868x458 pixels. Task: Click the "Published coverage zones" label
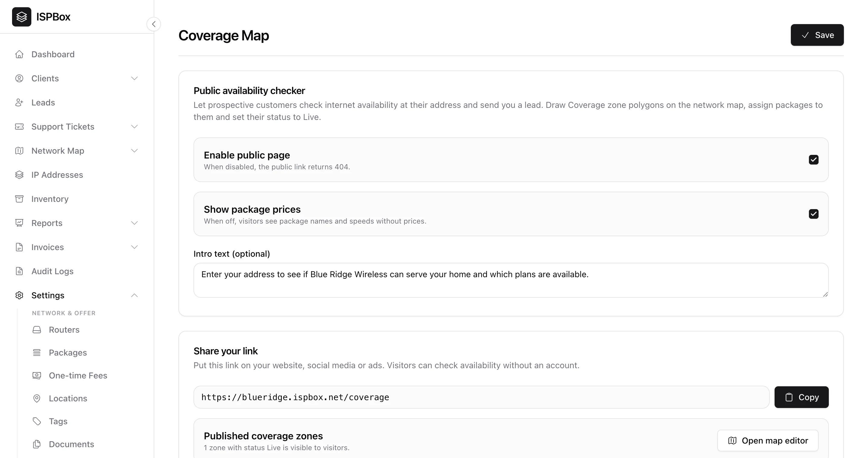[263, 436]
